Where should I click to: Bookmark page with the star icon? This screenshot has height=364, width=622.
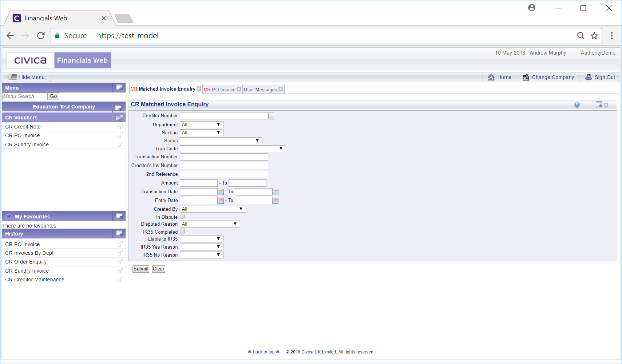594,36
